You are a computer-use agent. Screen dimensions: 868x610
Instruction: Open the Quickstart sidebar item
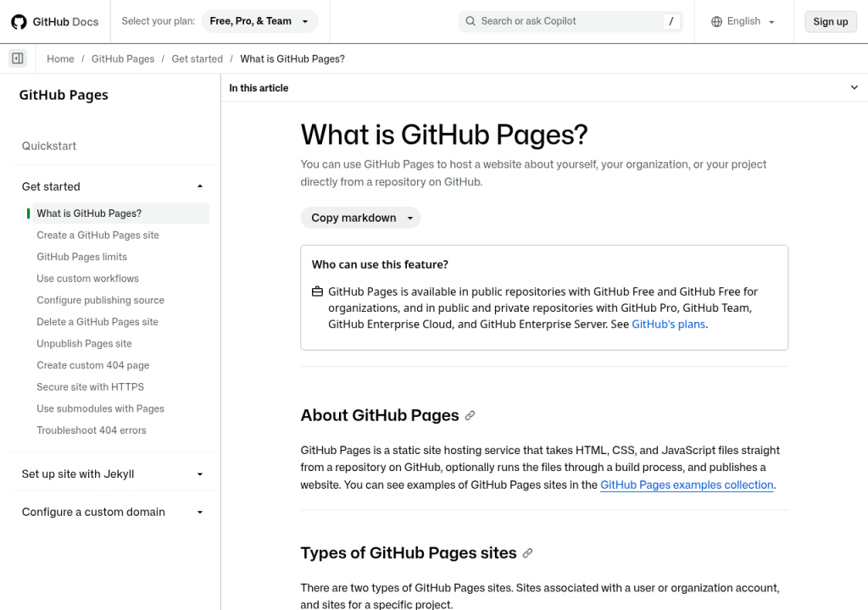(x=49, y=146)
